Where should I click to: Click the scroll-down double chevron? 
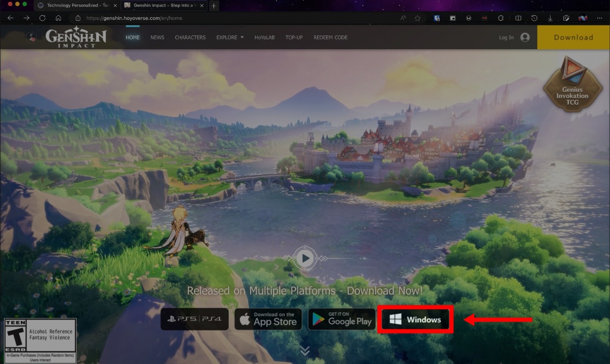coord(305,351)
